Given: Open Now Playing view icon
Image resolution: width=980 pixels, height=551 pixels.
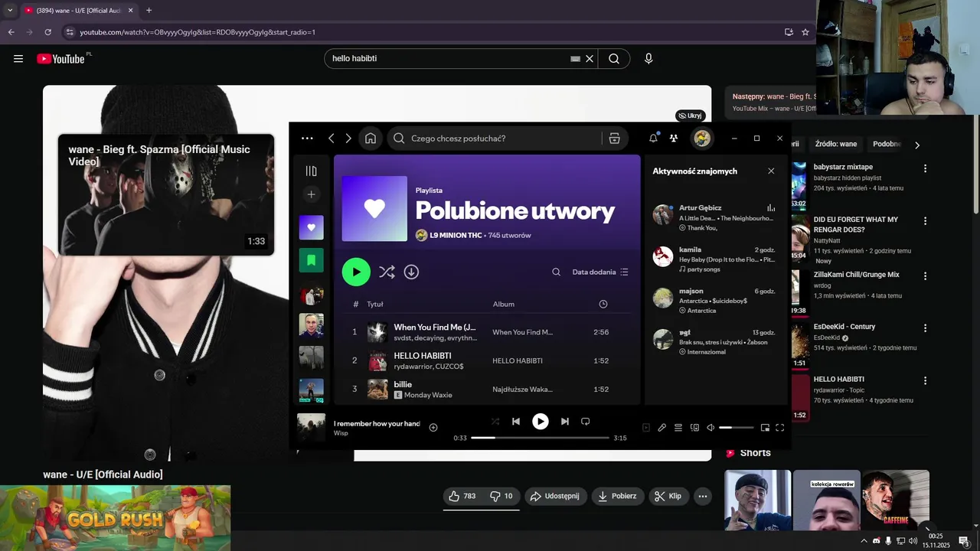Looking at the screenshot, I should click(646, 428).
